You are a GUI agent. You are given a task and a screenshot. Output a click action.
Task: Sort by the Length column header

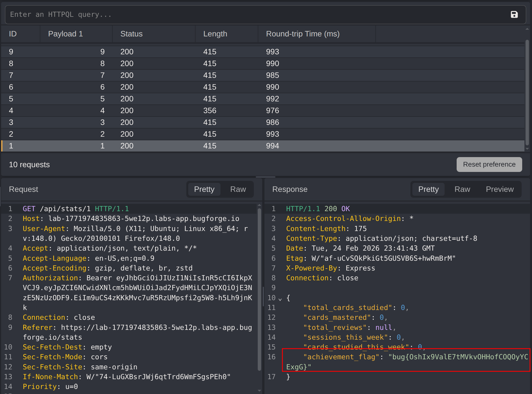215,34
